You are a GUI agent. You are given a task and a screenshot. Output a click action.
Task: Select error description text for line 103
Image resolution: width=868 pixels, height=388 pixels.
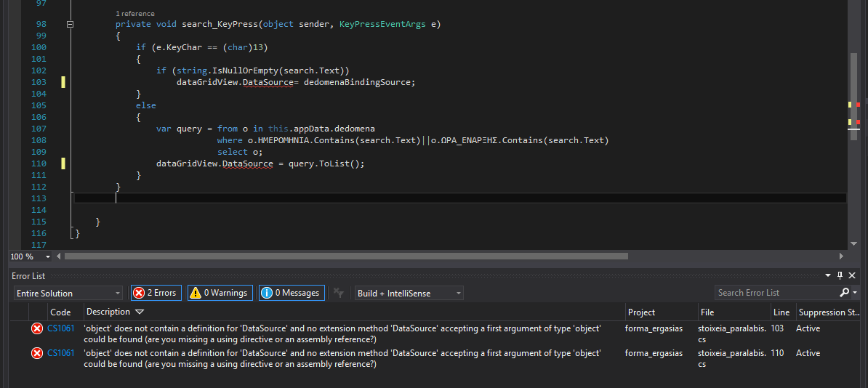coord(342,334)
